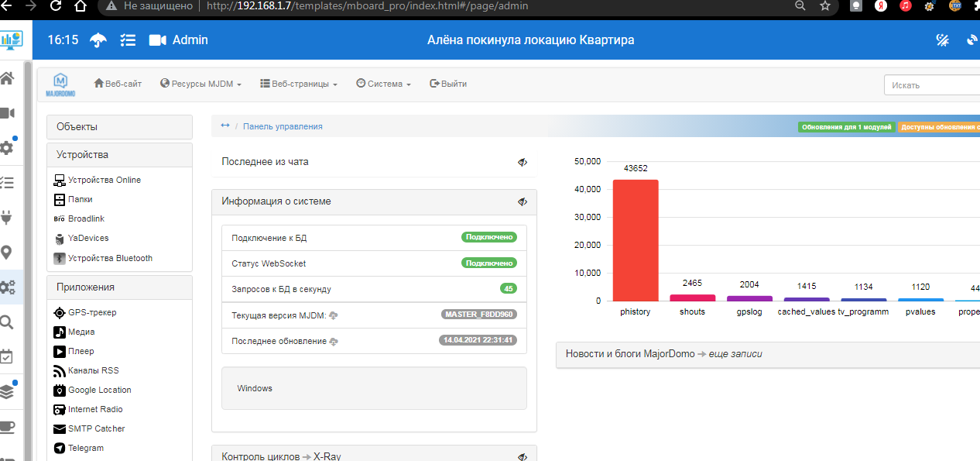Click the red phistory bar in chart
Viewport: 980px width, 461px height.
(x=636, y=240)
